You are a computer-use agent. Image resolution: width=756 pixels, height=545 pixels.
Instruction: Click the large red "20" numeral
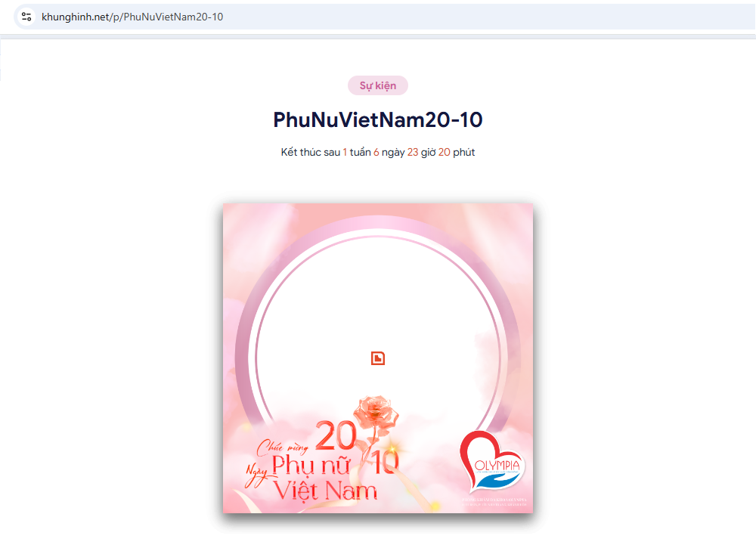pos(336,435)
